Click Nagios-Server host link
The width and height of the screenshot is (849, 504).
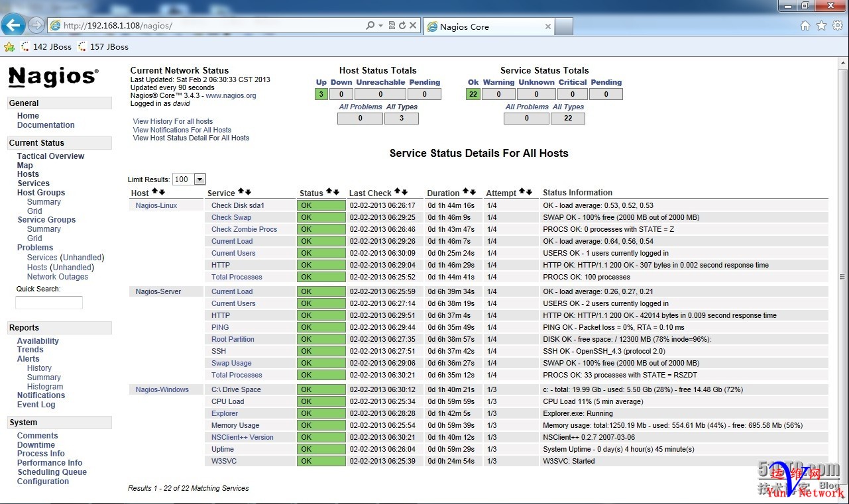tap(158, 291)
